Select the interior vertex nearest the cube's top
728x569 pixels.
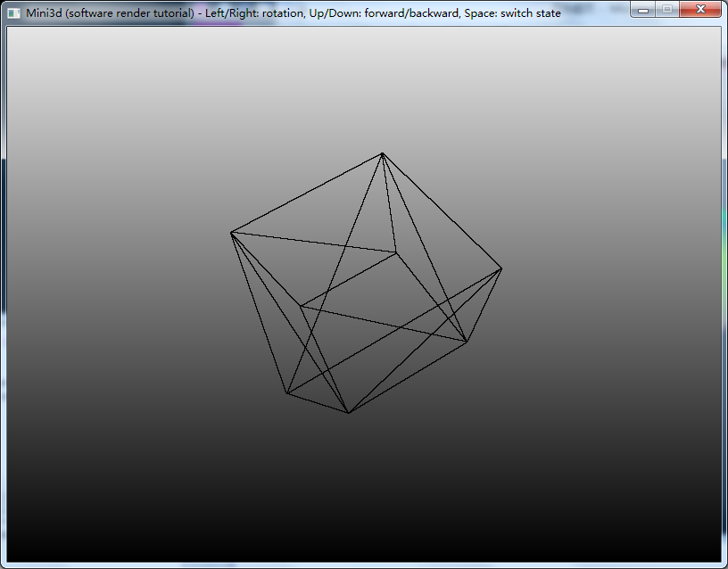click(396, 252)
